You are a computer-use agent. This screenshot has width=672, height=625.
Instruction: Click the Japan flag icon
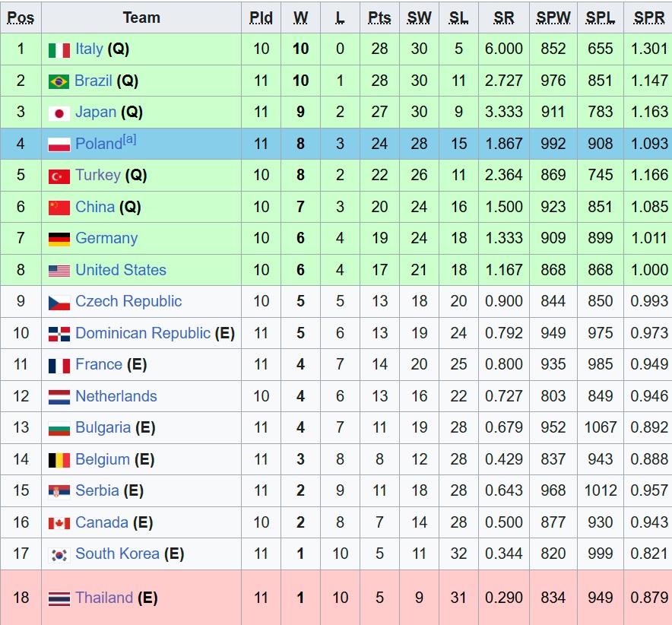point(59,113)
